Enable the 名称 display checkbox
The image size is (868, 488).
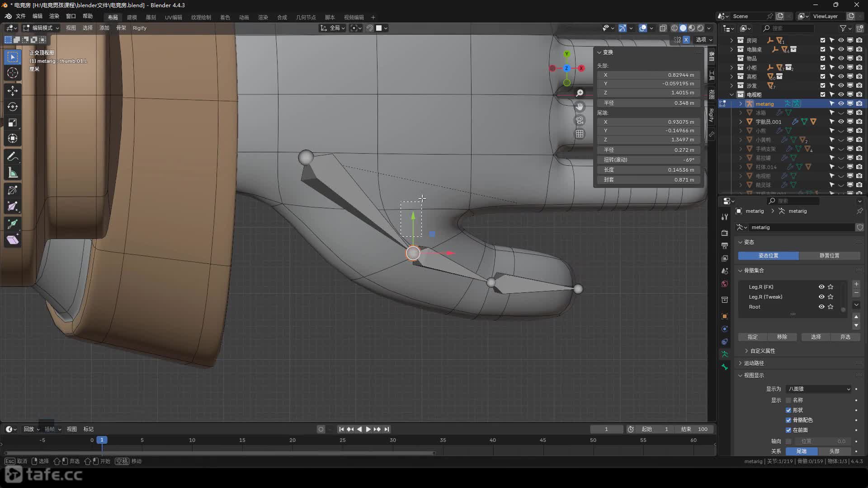click(x=788, y=400)
